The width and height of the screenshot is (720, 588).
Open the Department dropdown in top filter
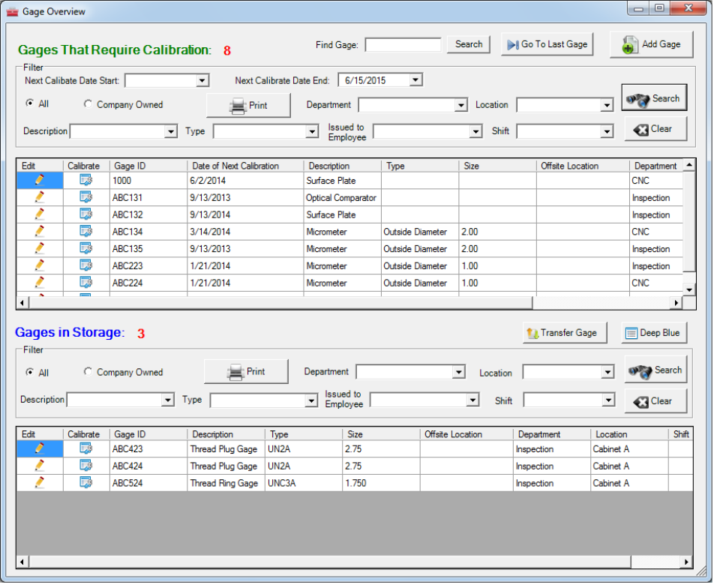pyautogui.click(x=463, y=105)
